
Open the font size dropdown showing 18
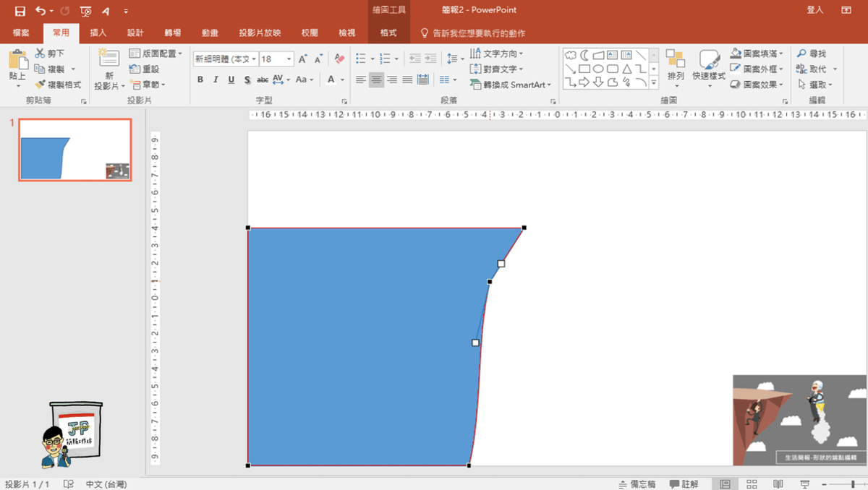click(x=290, y=59)
